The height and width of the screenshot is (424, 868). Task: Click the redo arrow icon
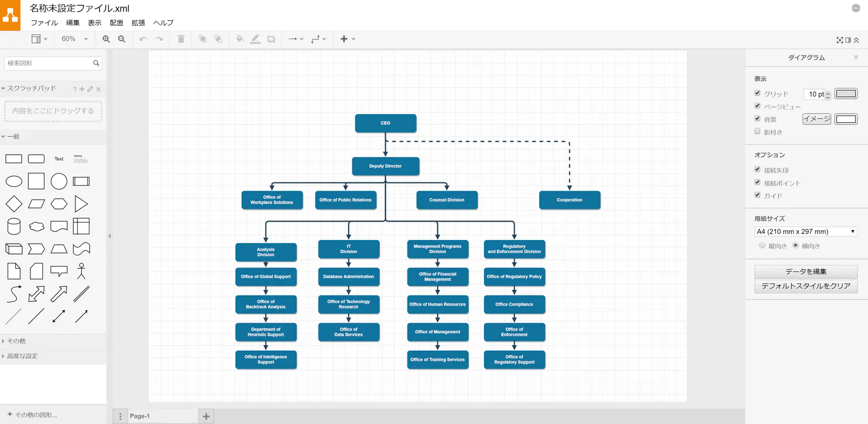click(x=159, y=39)
